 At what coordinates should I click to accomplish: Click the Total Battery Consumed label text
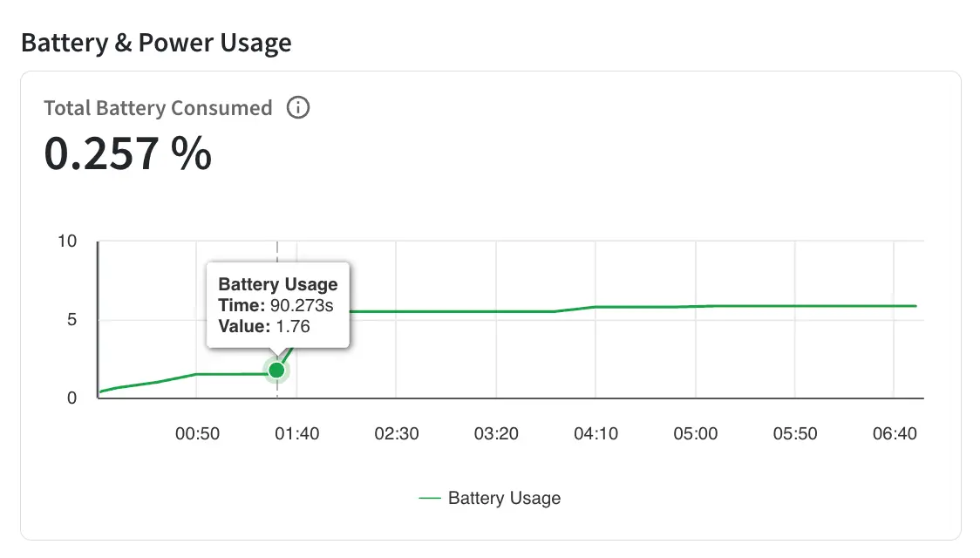158,108
